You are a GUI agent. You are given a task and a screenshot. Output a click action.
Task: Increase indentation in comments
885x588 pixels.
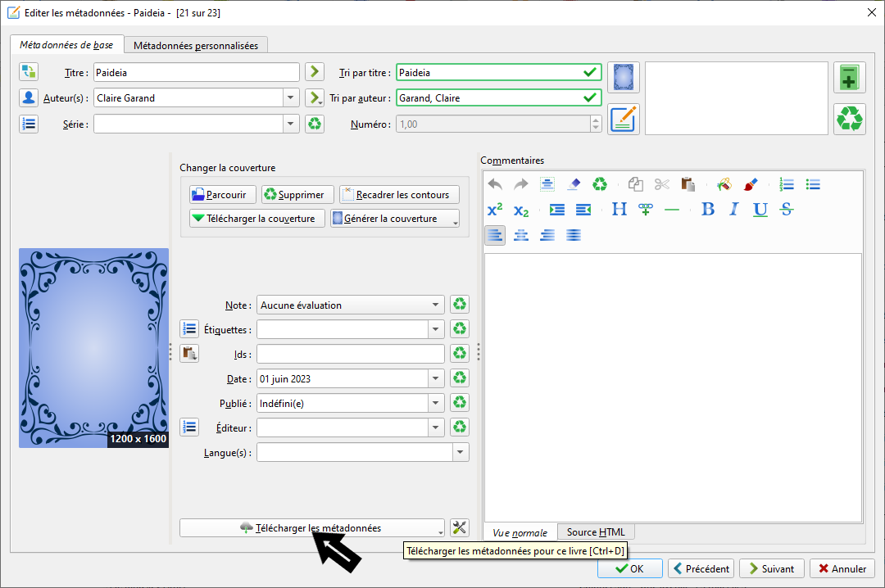point(557,210)
